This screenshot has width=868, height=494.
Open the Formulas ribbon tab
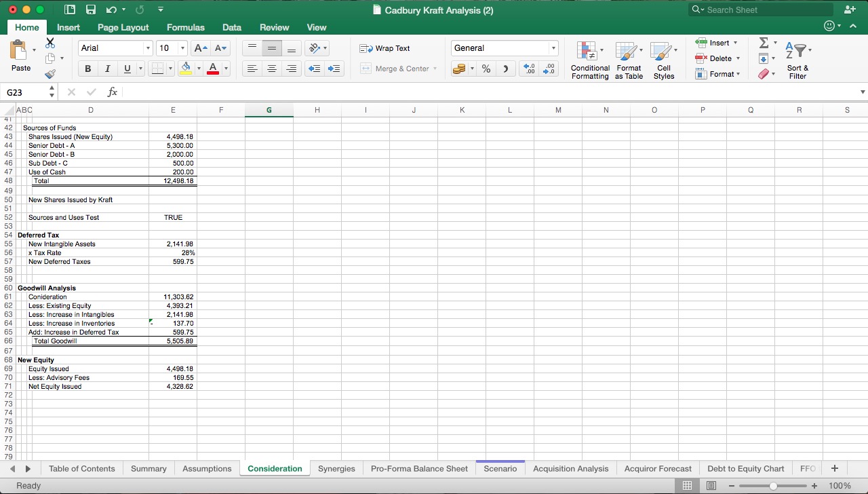point(185,27)
